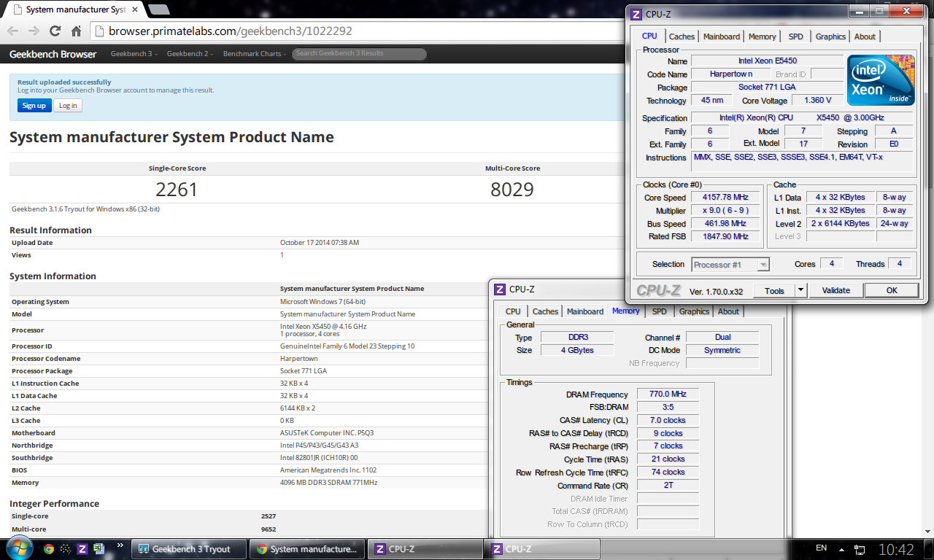Open Mainboard tab in front CPU-Z window

pos(722,36)
